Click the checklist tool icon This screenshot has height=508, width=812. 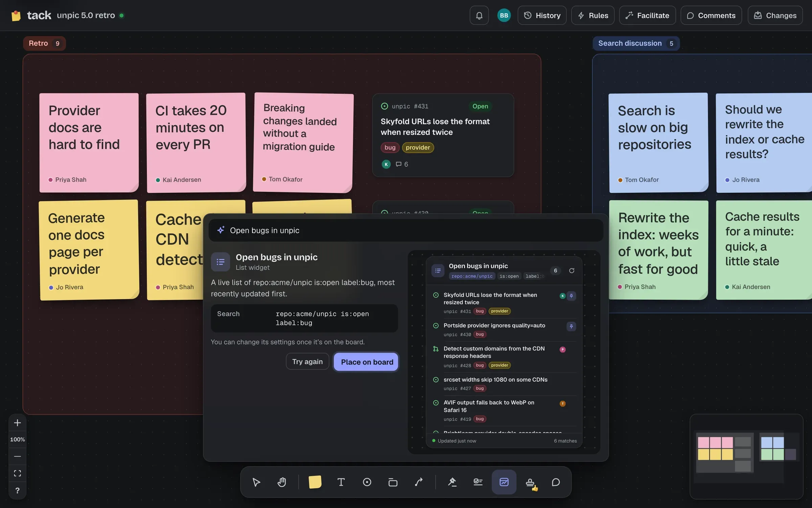478,482
